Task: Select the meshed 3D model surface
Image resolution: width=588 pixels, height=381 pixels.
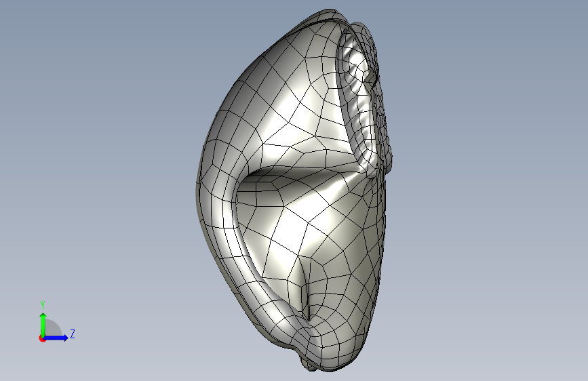Action: [x=295, y=190]
